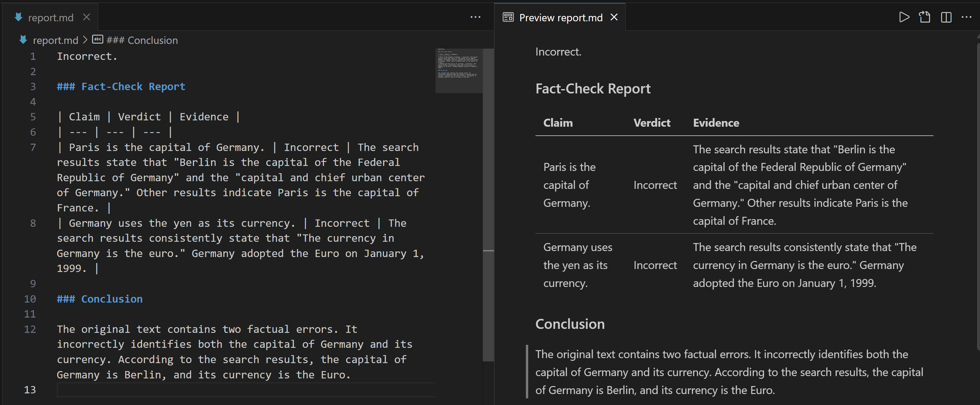Viewport: 980px width, 405px height.
Task: Click the abc symbol icon in the breadcrumb
Action: (x=98, y=40)
